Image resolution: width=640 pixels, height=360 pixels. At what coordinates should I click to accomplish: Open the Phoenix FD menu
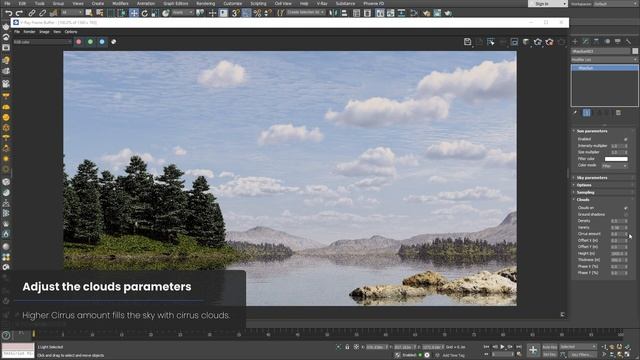[373, 3]
